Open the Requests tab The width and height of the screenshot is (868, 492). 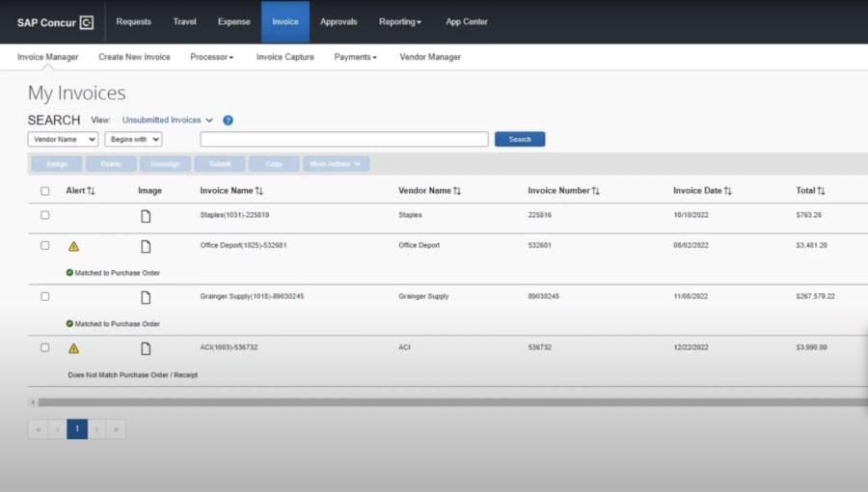pyautogui.click(x=133, y=21)
